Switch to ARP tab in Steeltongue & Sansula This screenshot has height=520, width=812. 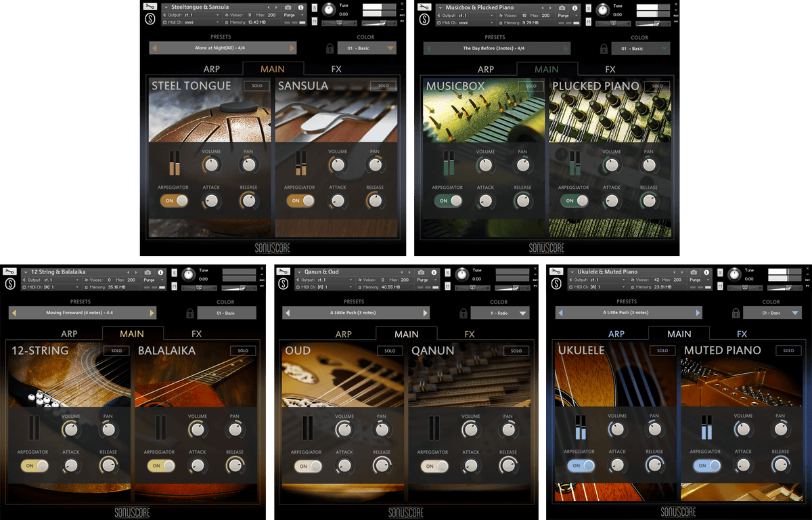(x=211, y=69)
